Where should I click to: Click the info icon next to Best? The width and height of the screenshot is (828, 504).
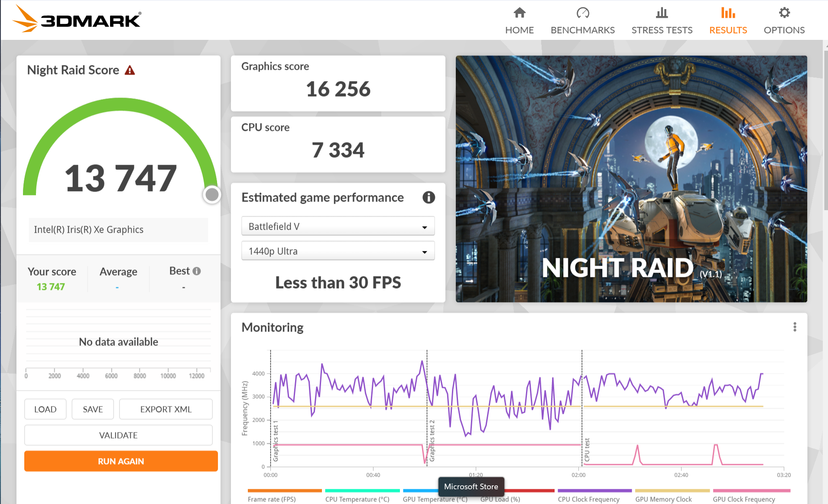(x=197, y=271)
